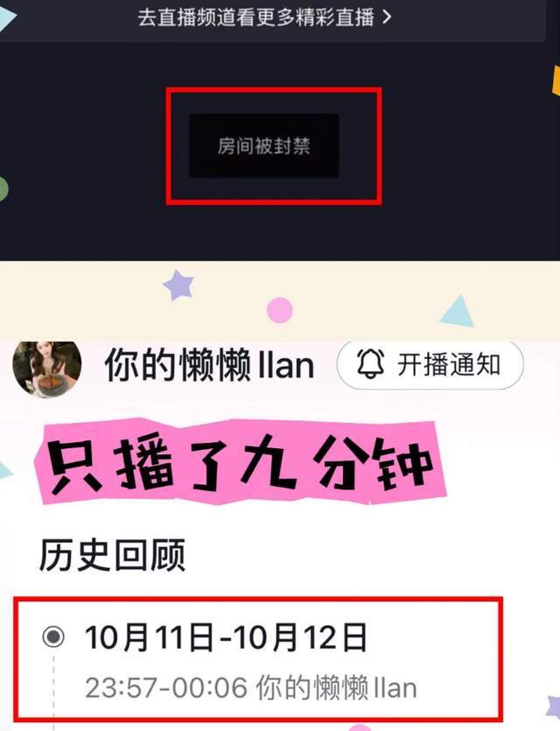Click the 开播通知 button
This screenshot has height=731, width=560.
point(430,364)
